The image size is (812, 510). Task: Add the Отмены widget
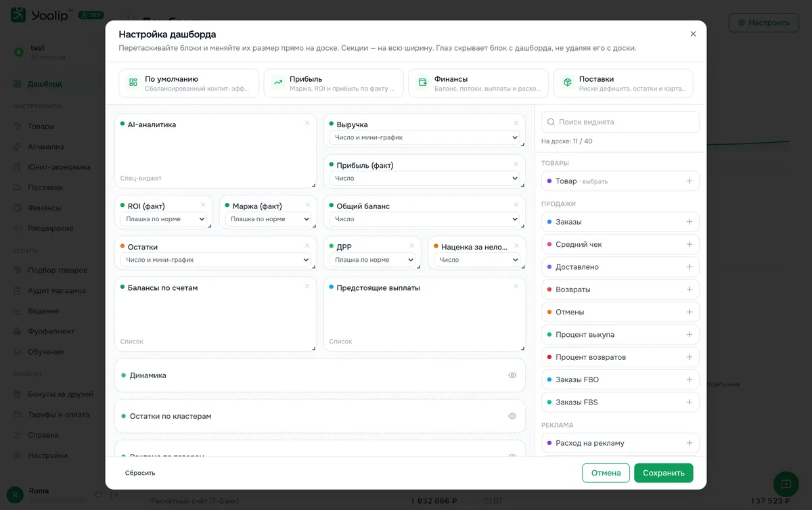click(690, 312)
